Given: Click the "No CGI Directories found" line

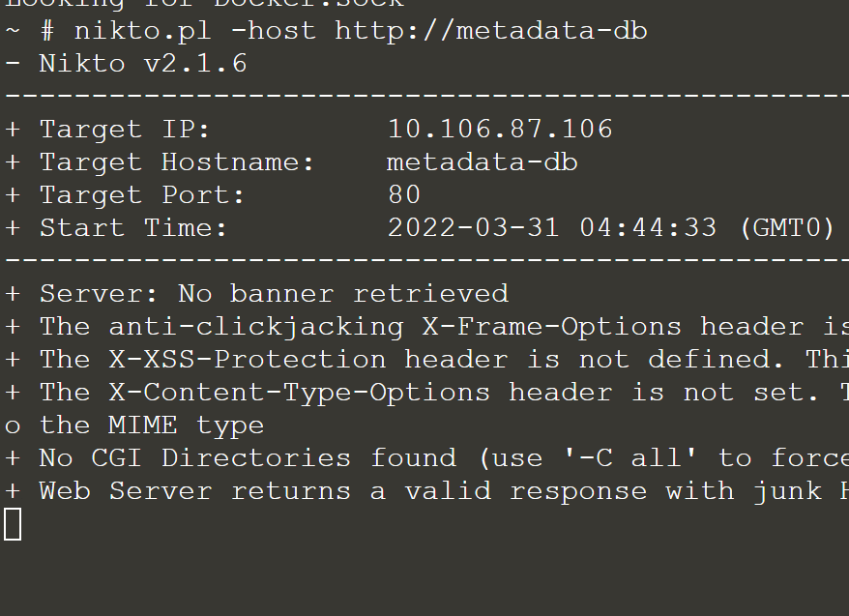Looking at the screenshot, I should [248, 458].
